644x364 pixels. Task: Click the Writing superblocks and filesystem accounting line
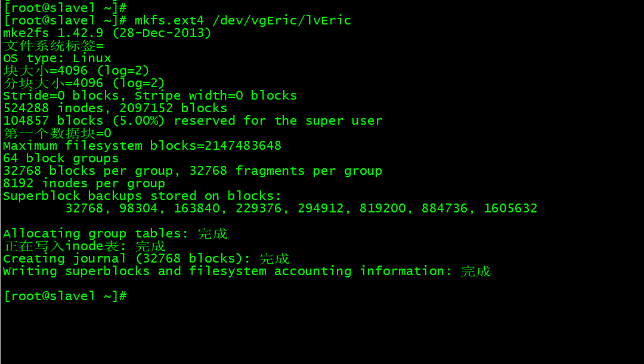[x=247, y=271]
